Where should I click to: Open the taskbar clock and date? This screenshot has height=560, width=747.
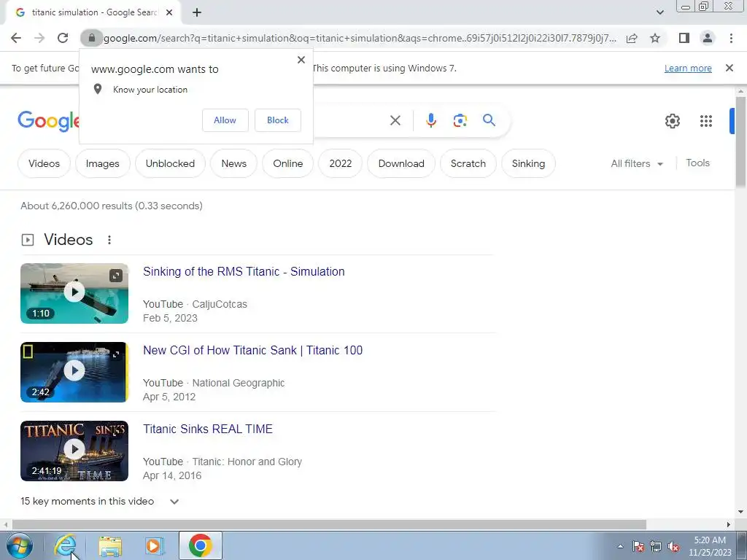click(710, 546)
